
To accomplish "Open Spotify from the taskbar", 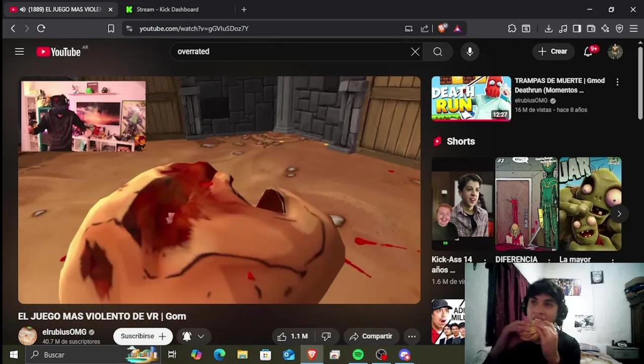I will click(358, 355).
